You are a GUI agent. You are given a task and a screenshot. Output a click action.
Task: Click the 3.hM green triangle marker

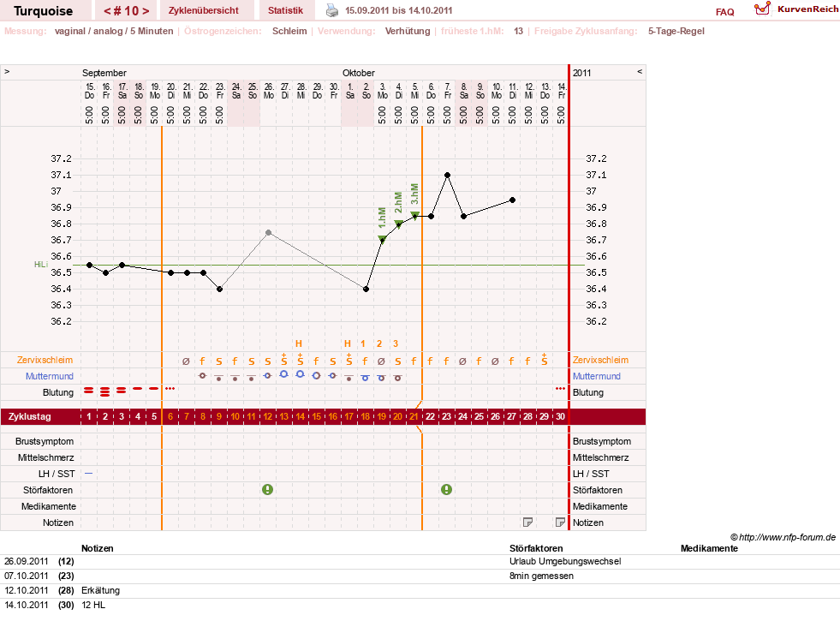coord(414,216)
